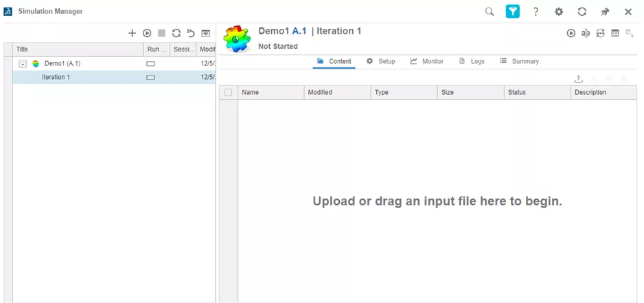Pin the Simulation Manager panel
The height and width of the screenshot is (303, 644).
point(605,12)
